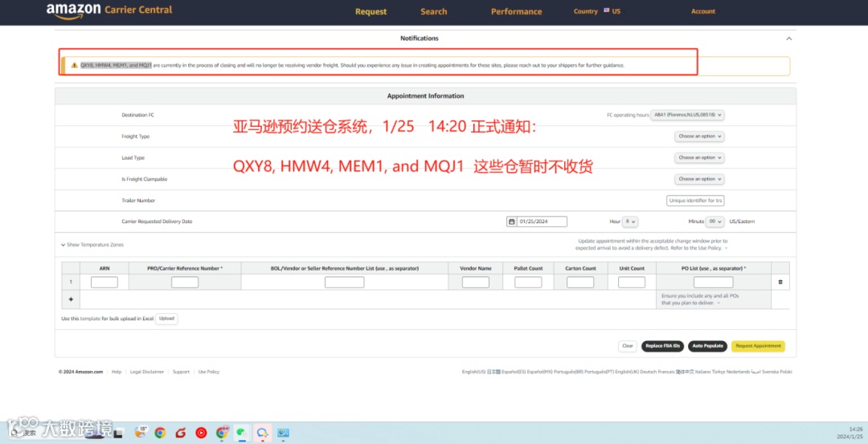Open the Request menu
This screenshot has width=868, height=444.
tap(371, 11)
